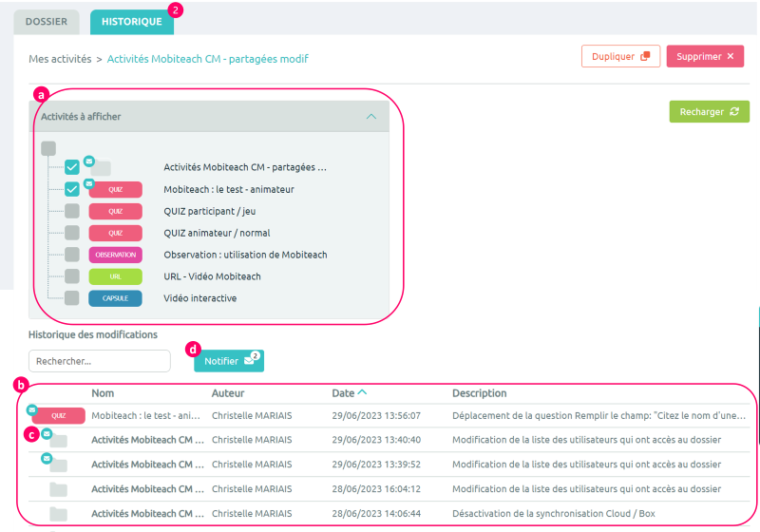The image size is (760, 532).
Task: Click date 29/06/2023 13:56:07
Action: pyautogui.click(x=376, y=416)
